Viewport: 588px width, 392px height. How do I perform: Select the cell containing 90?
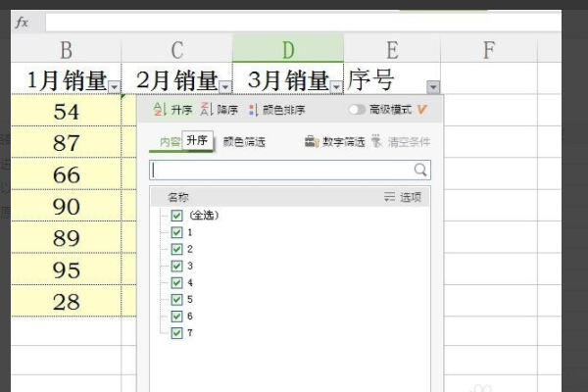point(66,206)
